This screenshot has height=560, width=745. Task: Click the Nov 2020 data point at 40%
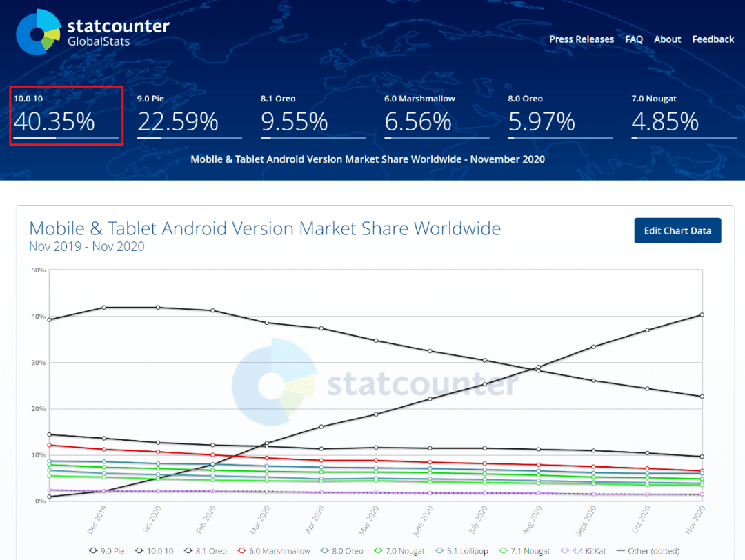point(702,314)
